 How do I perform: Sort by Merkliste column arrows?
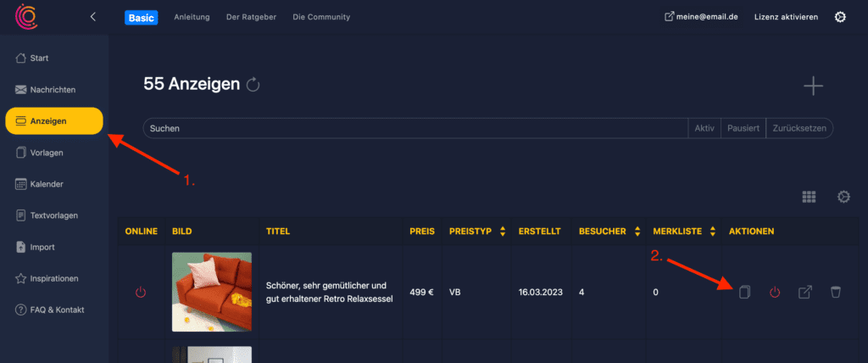click(x=713, y=231)
